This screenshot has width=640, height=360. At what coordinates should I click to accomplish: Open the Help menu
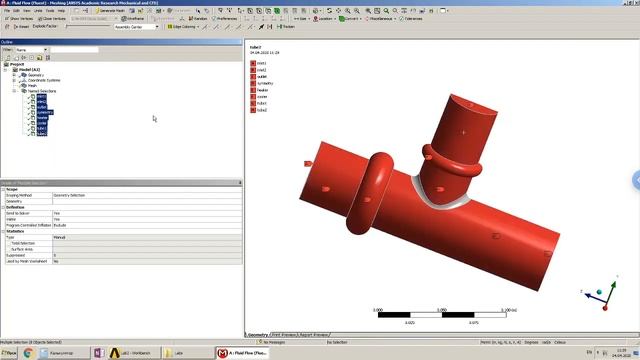coord(61,11)
